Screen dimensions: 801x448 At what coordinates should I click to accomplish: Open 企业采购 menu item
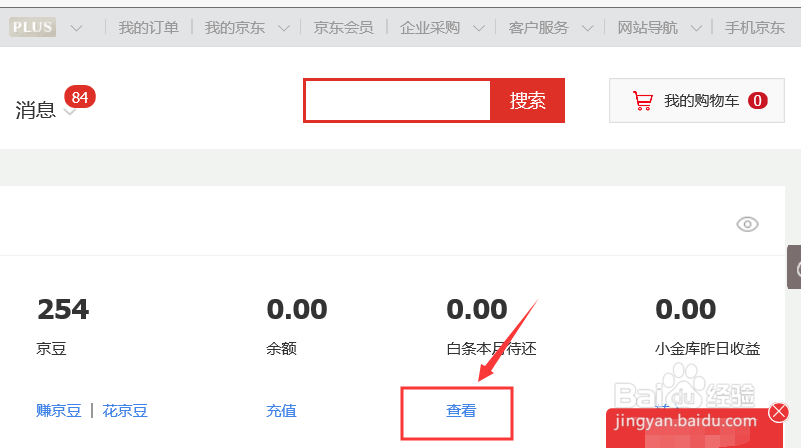point(430,28)
